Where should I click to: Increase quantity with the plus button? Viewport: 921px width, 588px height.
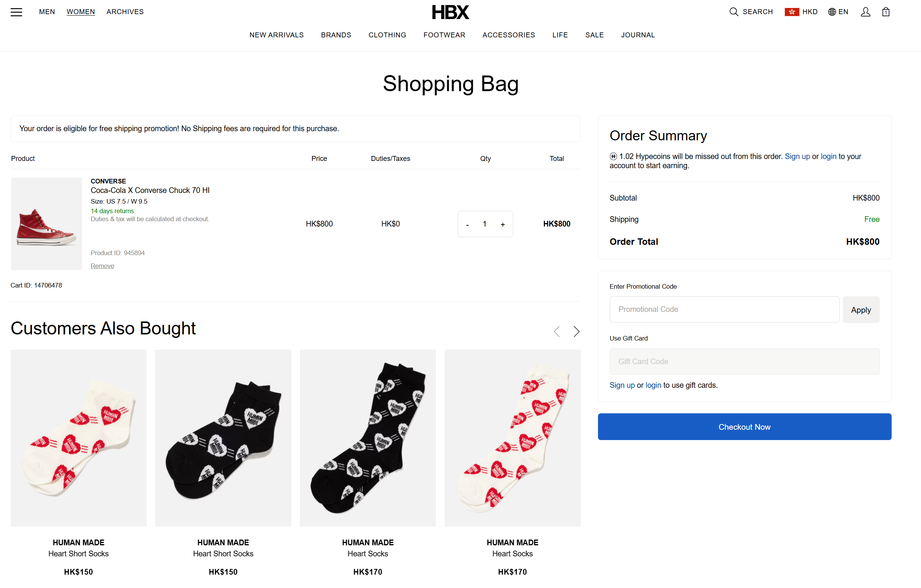coord(503,225)
